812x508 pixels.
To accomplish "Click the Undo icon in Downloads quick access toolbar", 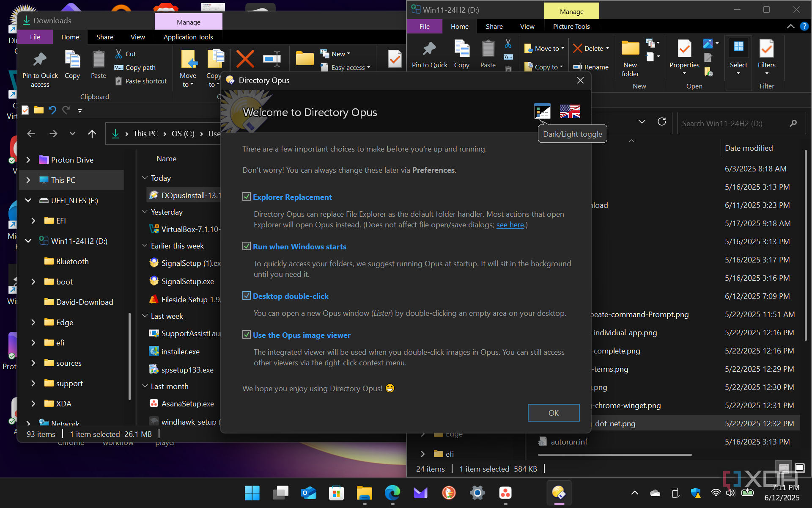I will pyautogui.click(x=52, y=110).
